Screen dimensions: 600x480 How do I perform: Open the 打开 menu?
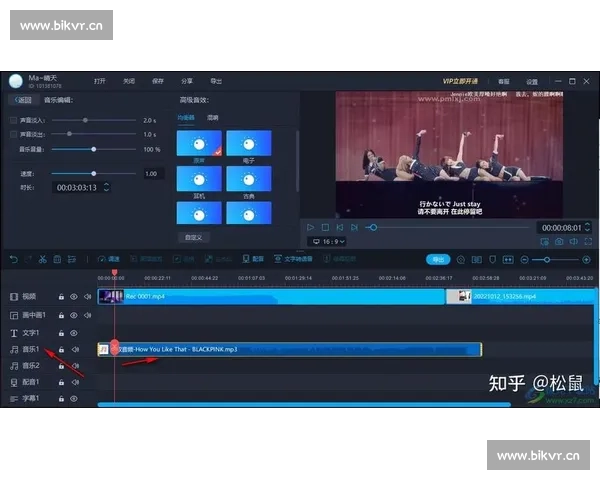coord(99,81)
